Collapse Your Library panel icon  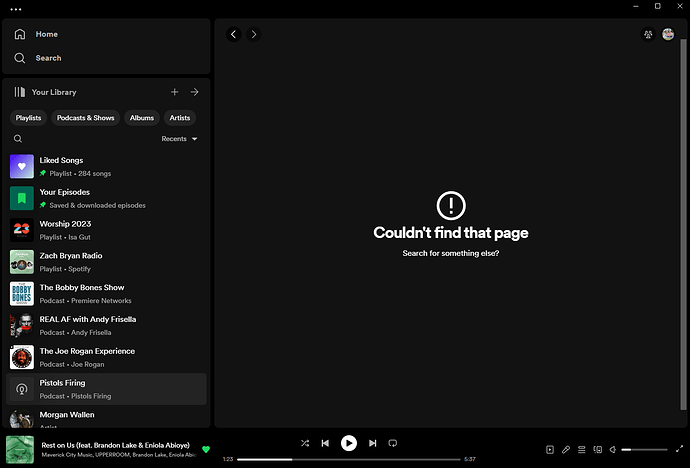[x=19, y=92]
